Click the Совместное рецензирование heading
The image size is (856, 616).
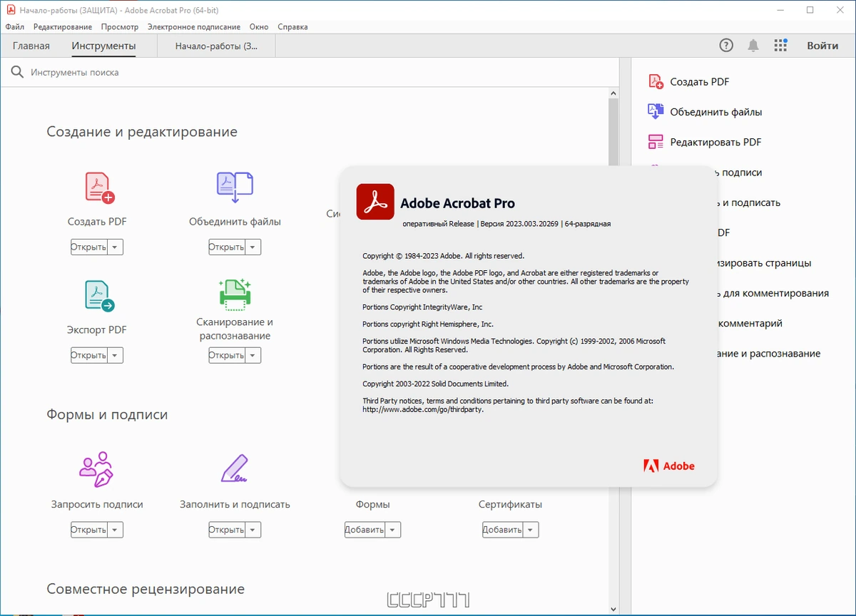(146, 590)
